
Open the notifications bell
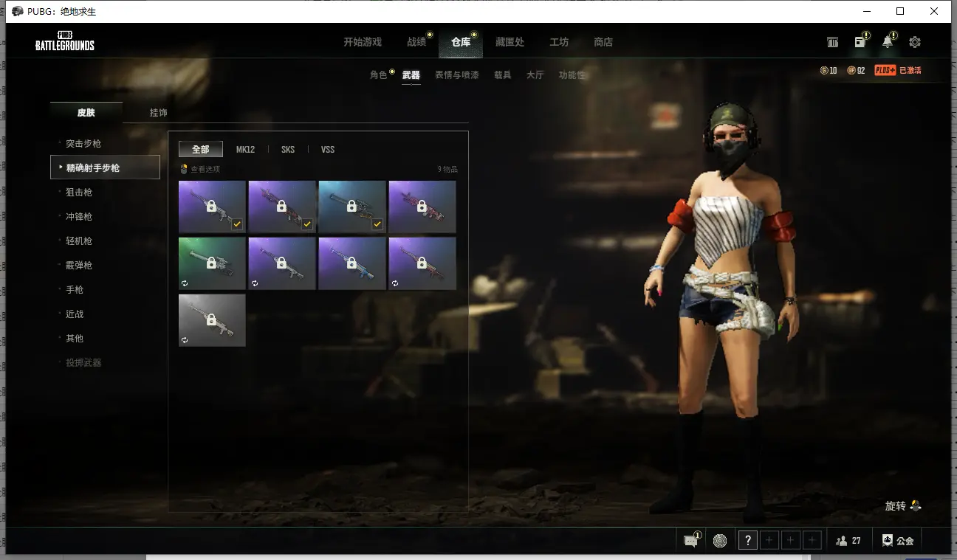pyautogui.click(x=888, y=42)
